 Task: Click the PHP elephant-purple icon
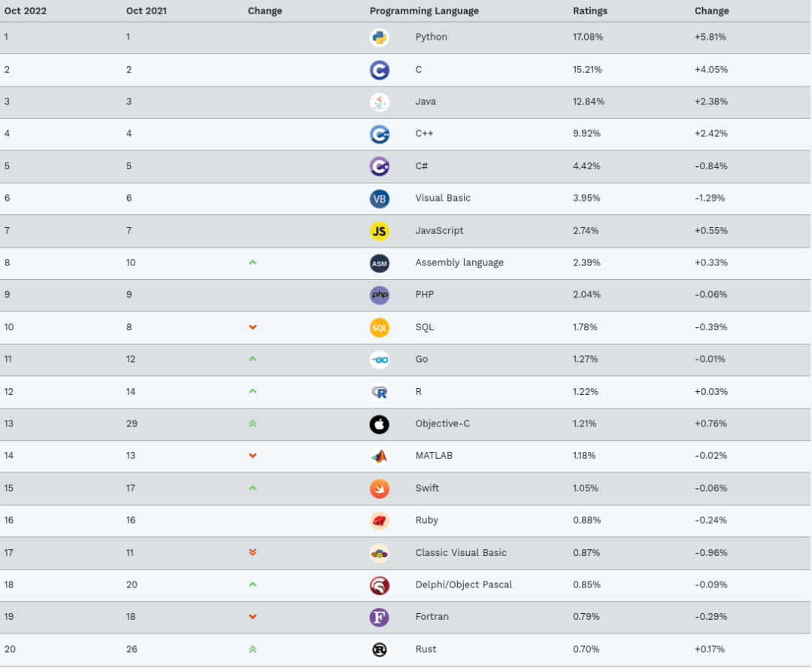coord(379,296)
